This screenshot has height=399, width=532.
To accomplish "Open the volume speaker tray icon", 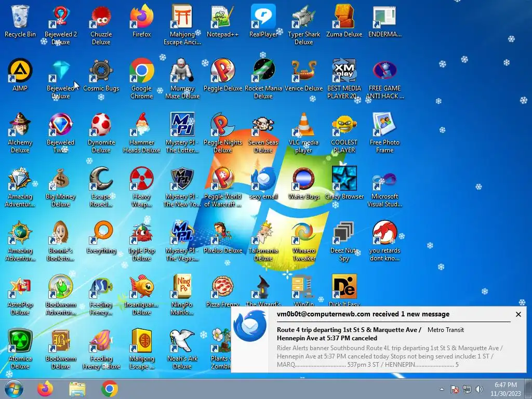I will tap(479, 390).
